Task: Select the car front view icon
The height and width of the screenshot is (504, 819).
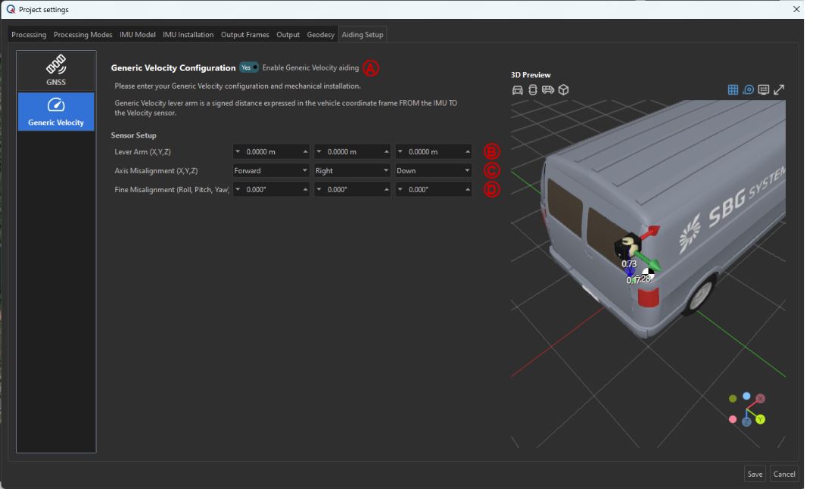Action: pyautogui.click(x=518, y=89)
